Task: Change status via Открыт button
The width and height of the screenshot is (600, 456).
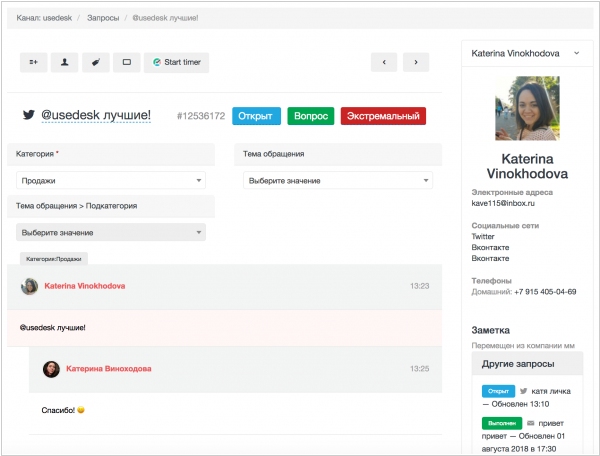Action: point(256,116)
